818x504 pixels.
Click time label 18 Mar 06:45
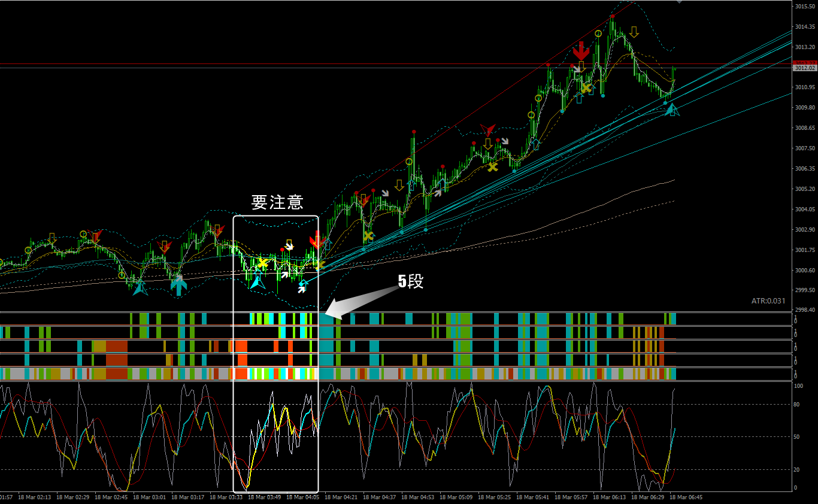pos(687,497)
